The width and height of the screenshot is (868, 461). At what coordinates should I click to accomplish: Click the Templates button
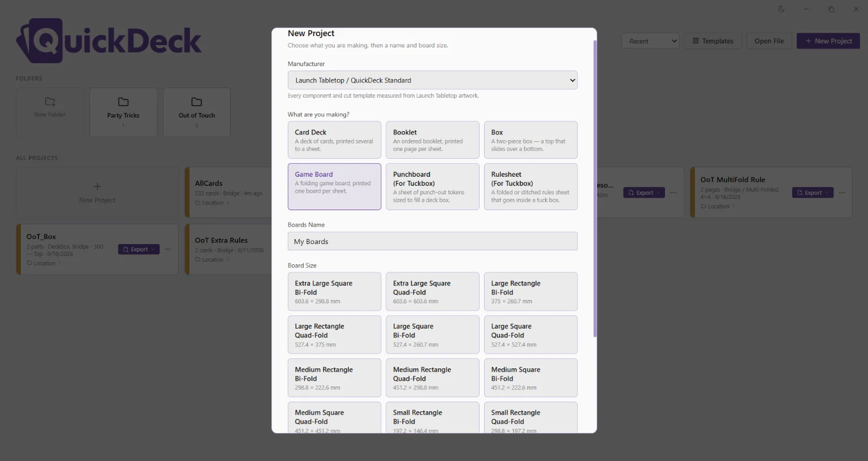click(713, 41)
